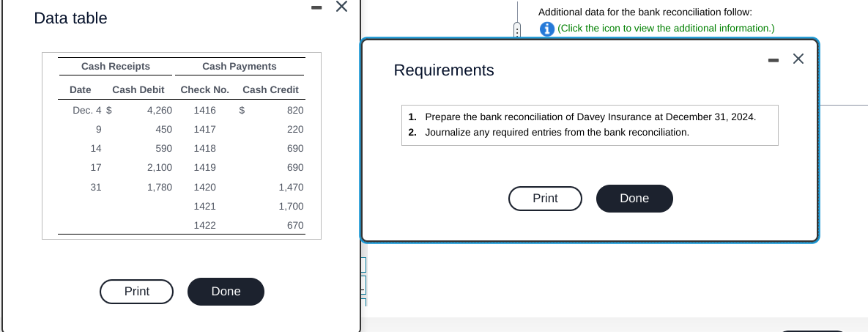Select the 590 cash debit value
The height and width of the screenshot is (332, 868).
tap(163, 149)
